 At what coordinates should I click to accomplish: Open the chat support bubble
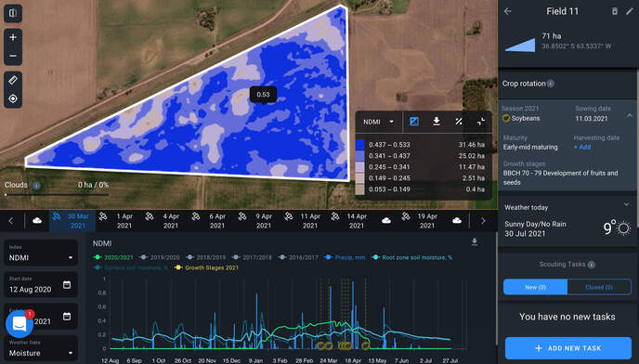pos(20,324)
